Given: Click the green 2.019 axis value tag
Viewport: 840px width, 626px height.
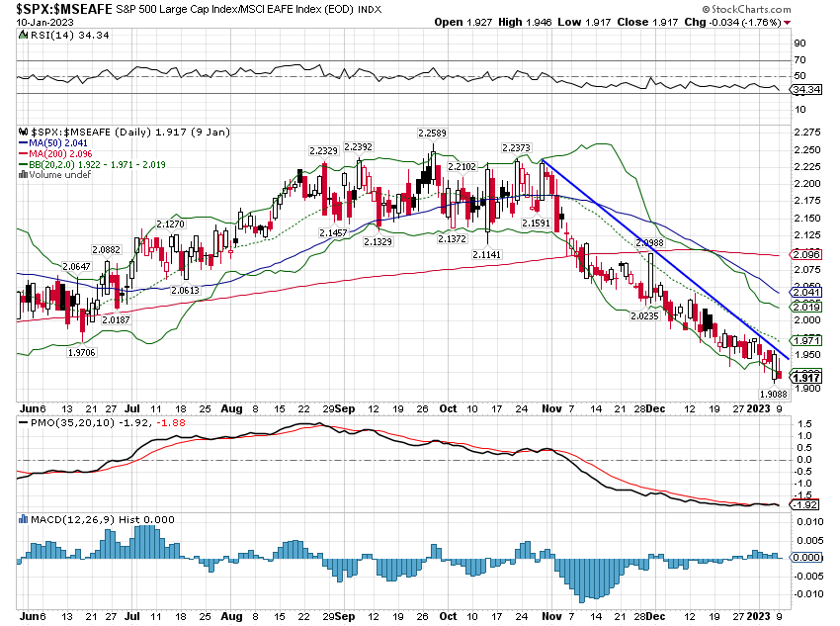Looking at the screenshot, I should (x=806, y=307).
